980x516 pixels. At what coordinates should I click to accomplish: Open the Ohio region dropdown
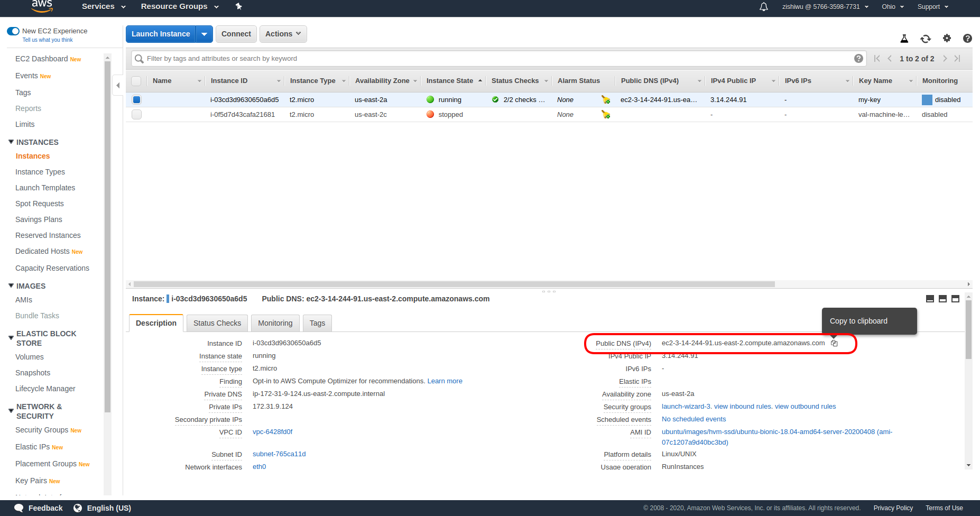893,7
